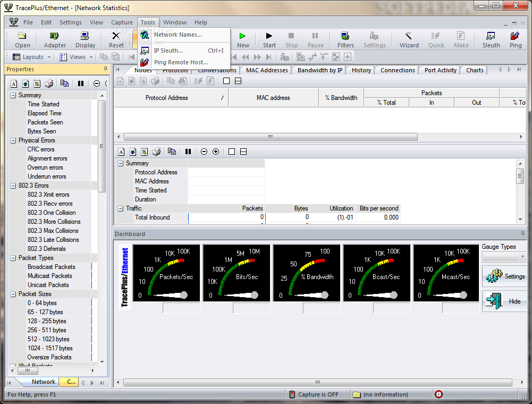Click the Stop capture button
Image resolution: width=532 pixels, height=404 pixels.
291,40
